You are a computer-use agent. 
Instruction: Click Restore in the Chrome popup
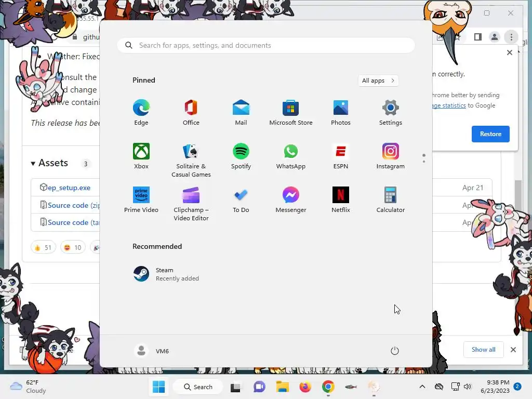490,134
